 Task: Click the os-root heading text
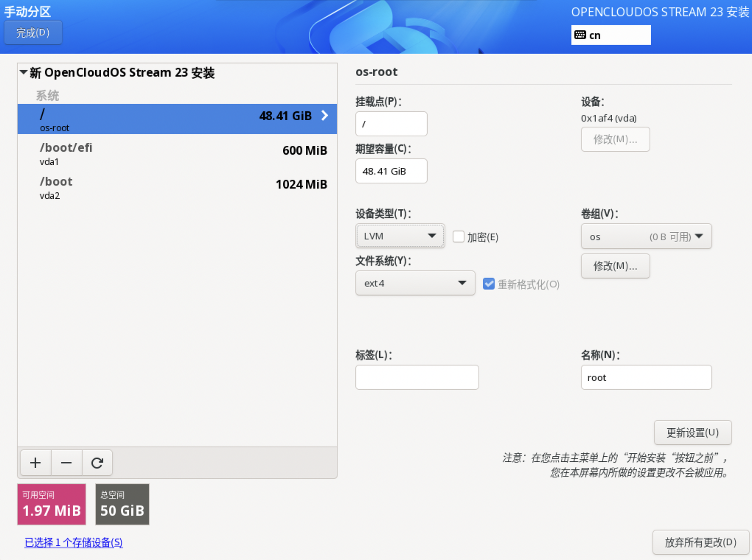(x=377, y=72)
